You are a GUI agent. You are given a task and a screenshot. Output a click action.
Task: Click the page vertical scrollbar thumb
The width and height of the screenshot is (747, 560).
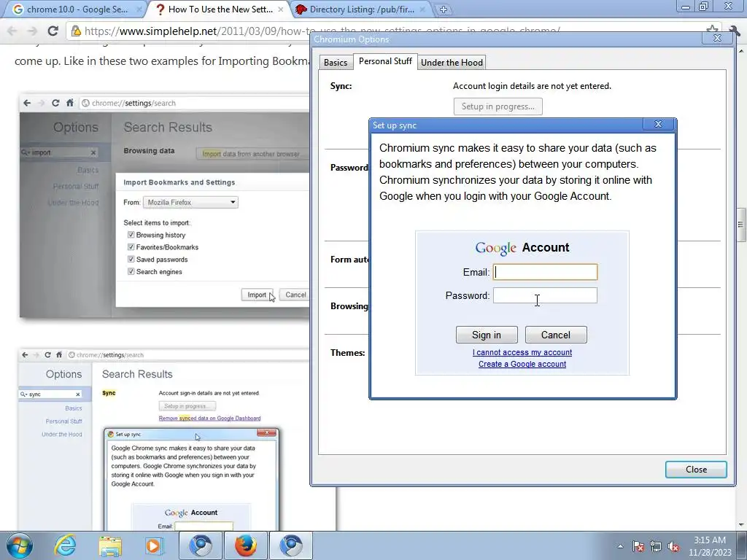tap(740, 225)
